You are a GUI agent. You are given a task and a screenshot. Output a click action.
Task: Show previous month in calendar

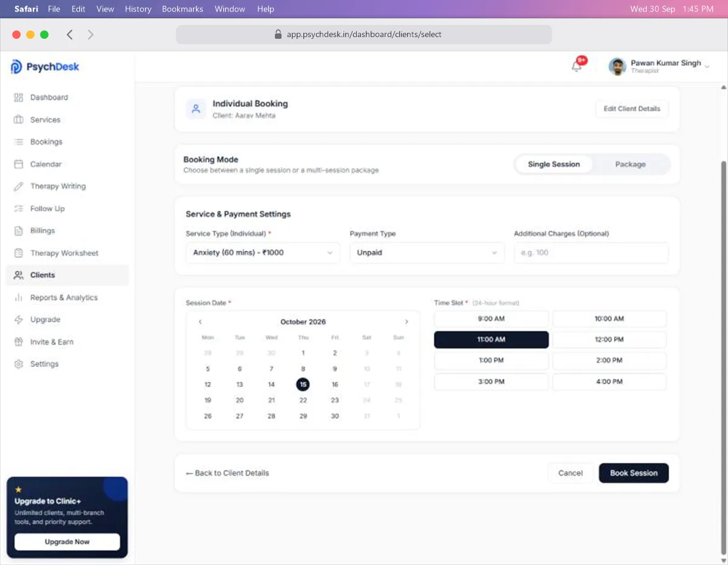coord(200,322)
